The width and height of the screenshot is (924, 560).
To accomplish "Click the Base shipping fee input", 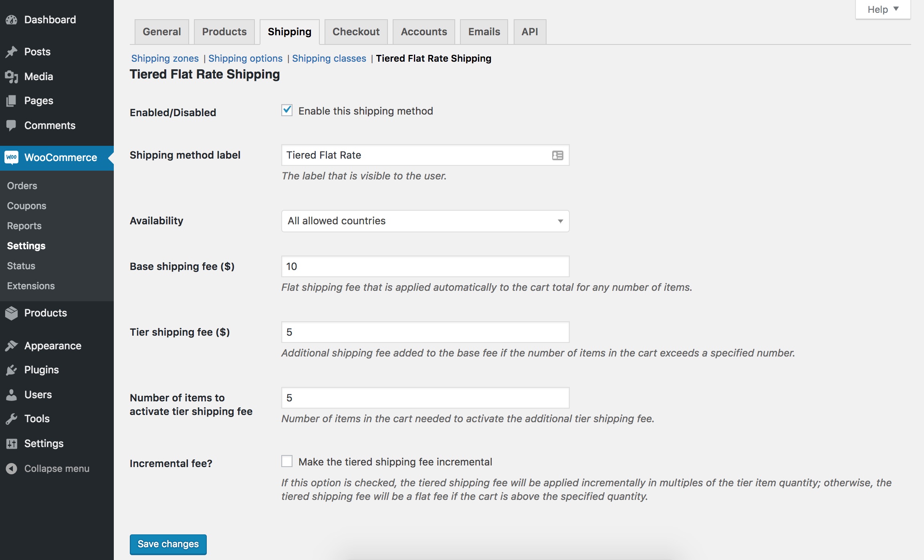I will (425, 266).
